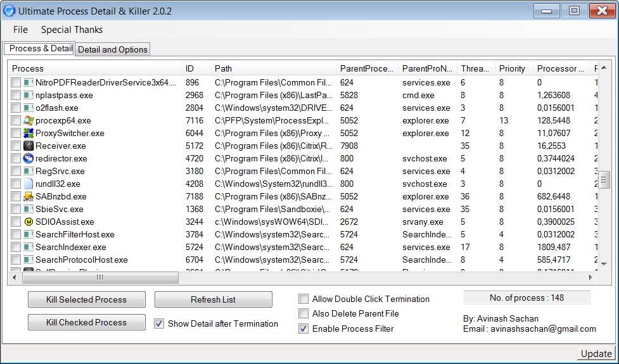Viewport: 619px width, 364px height.
Task: Click the ProxySwitcher.exe icon
Action: tap(29, 133)
